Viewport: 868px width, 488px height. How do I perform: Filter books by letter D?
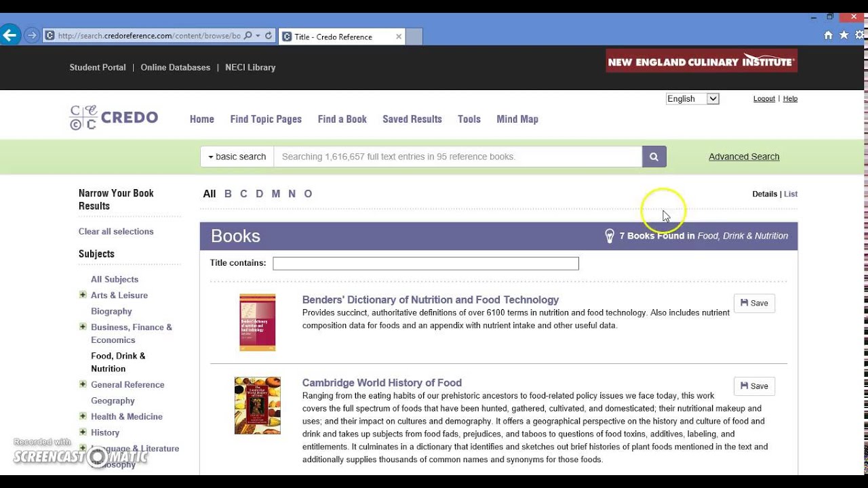coord(259,194)
